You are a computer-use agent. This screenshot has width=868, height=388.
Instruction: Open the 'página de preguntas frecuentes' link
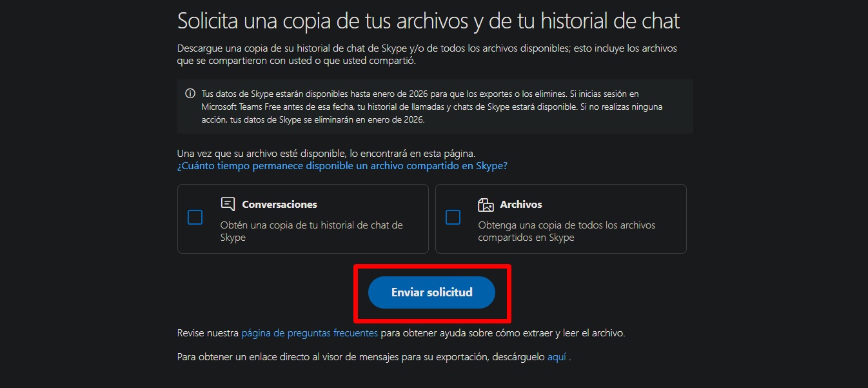click(x=310, y=333)
